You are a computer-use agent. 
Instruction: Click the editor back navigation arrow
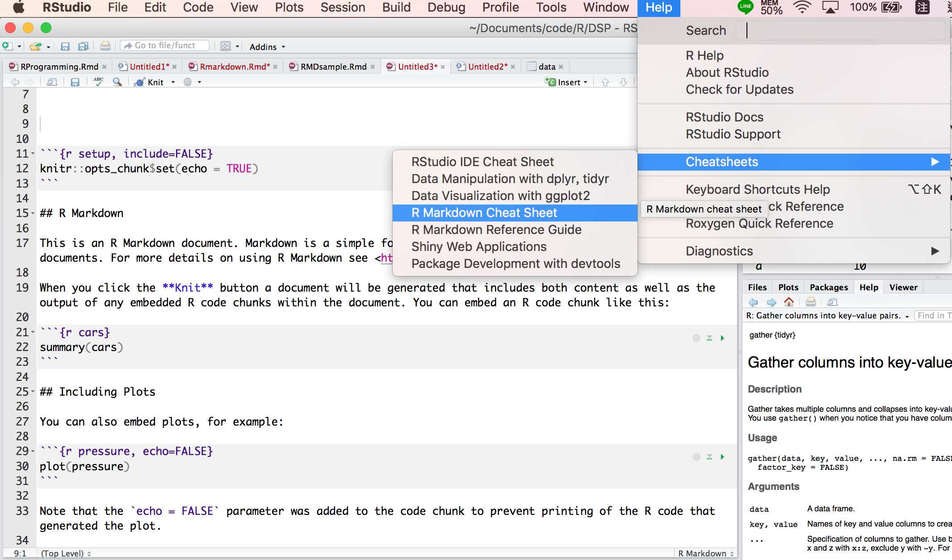point(15,82)
